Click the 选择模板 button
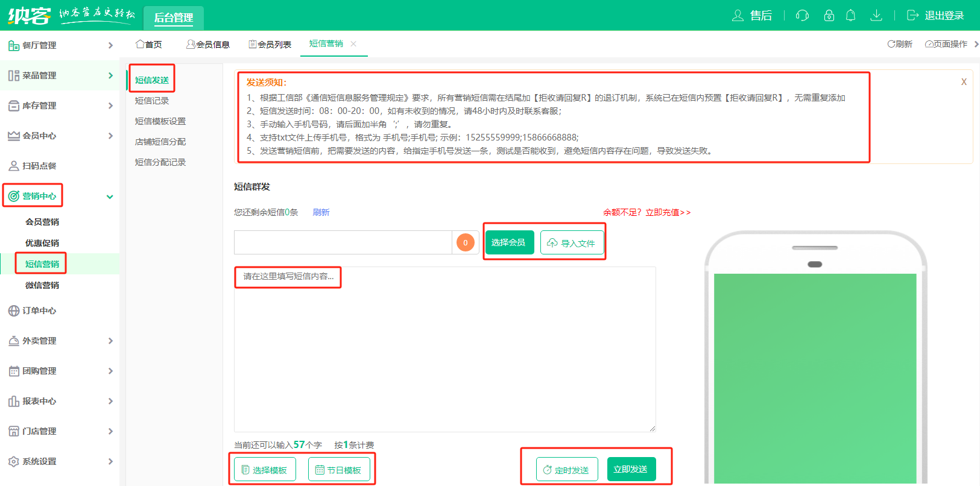980x486 pixels. [265, 469]
